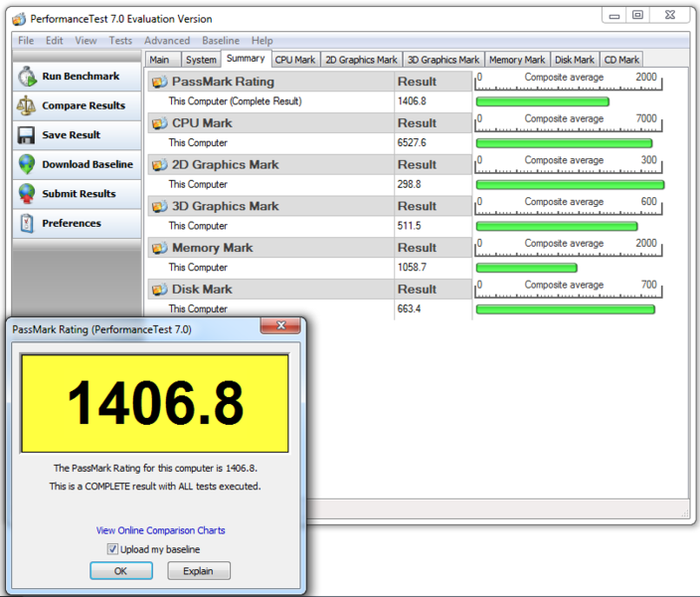This screenshot has height=597, width=700.
Task: Click the Memory Mark green result bar
Action: [527, 268]
